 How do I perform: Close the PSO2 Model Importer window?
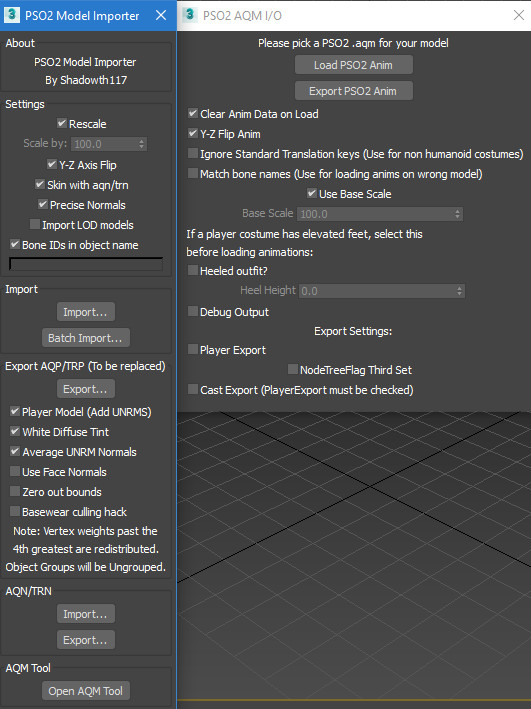[161, 15]
